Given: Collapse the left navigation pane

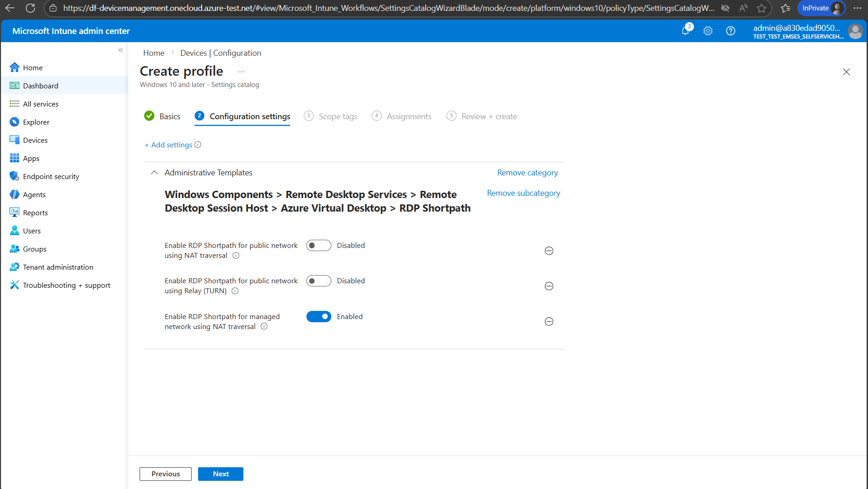Looking at the screenshot, I should 121,50.
